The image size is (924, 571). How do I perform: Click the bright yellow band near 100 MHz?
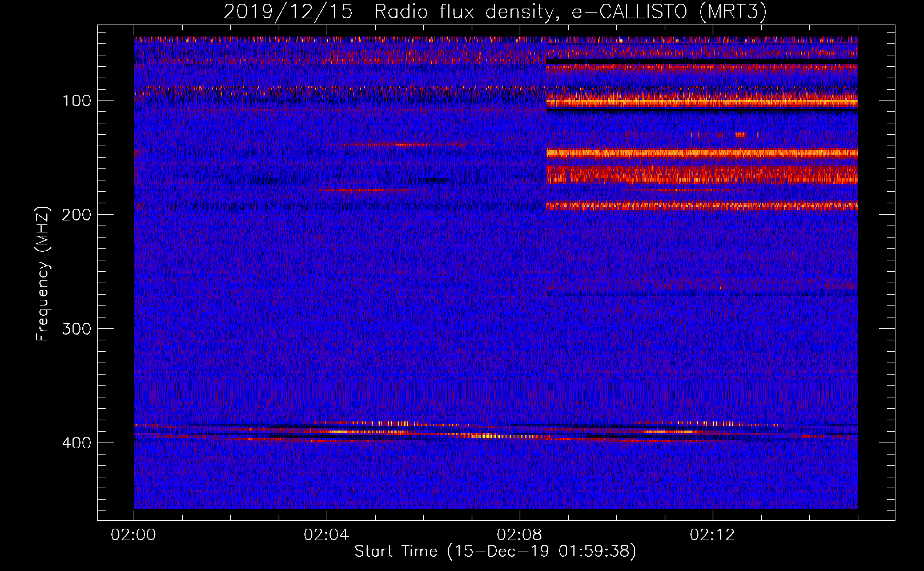point(702,102)
